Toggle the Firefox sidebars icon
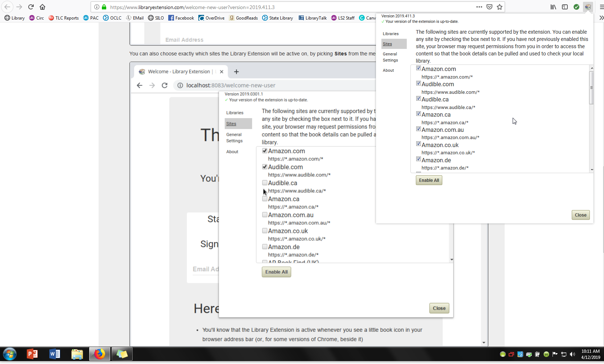This screenshot has height=364, width=604. pos(565,7)
